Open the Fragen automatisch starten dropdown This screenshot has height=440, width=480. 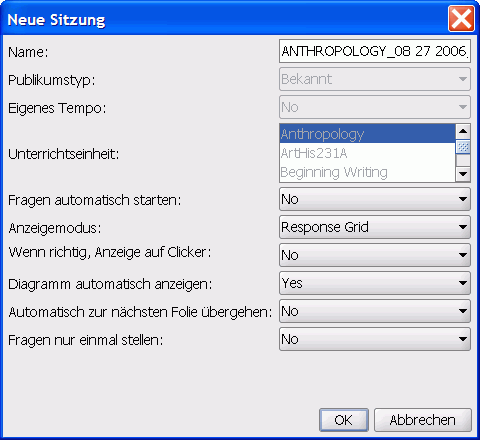pyautogui.click(x=375, y=199)
